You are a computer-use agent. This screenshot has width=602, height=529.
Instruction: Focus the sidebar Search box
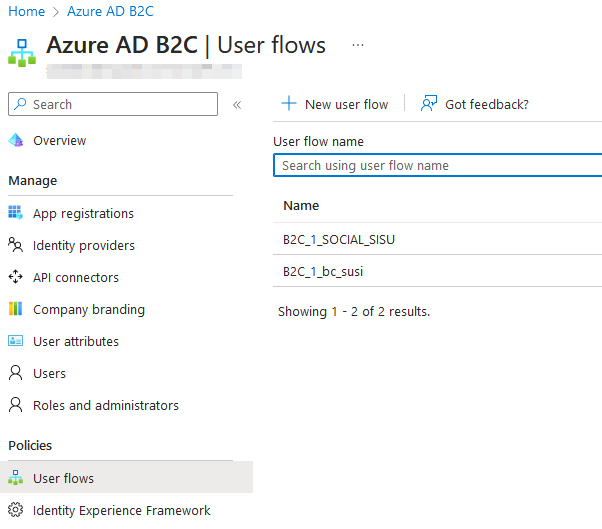(113, 104)
